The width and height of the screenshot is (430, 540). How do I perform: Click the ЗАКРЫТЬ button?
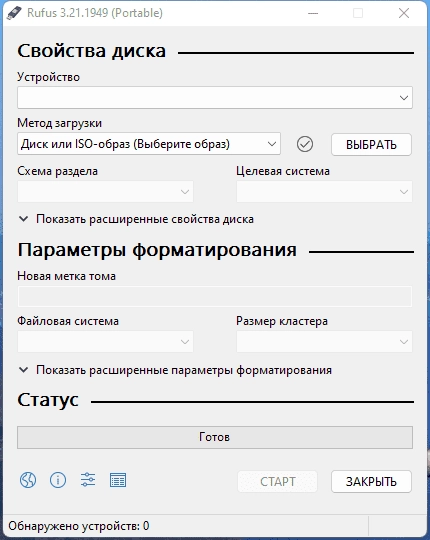pos(371,481)
